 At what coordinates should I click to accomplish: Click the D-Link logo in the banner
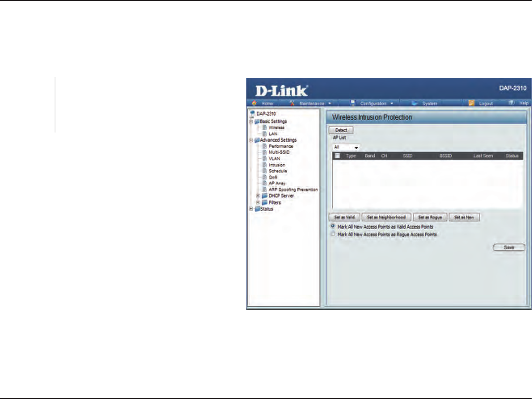pos(281,90)
